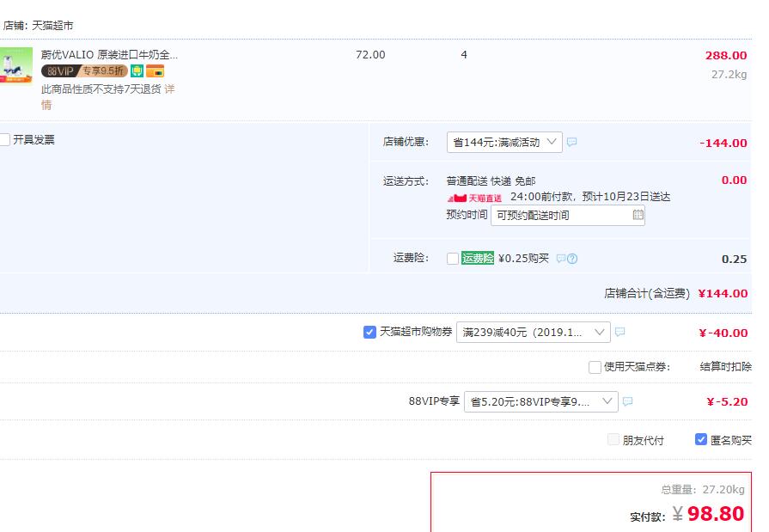
Task: Enable the 运费险 checkbox
Action: tap(453, 259)
